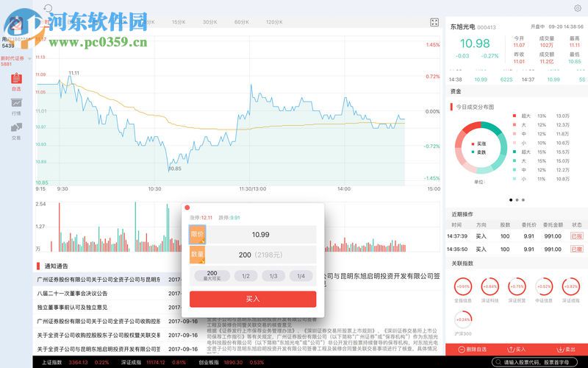588x368 pixels.
Task: Open the +0.75% related index gauge
Action: (x=517, y=286)
